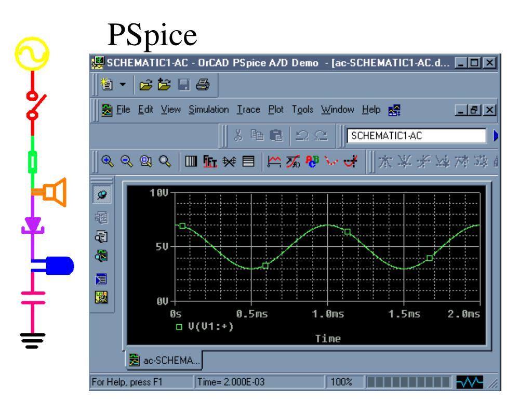Click the Append file folder icon
This screenshot has width=532, height=399.
164,85
